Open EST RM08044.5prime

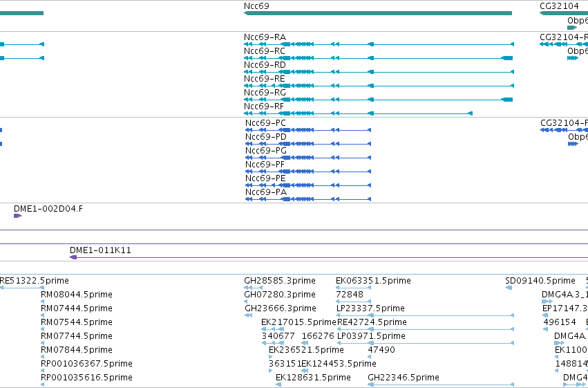click(77, 295)
